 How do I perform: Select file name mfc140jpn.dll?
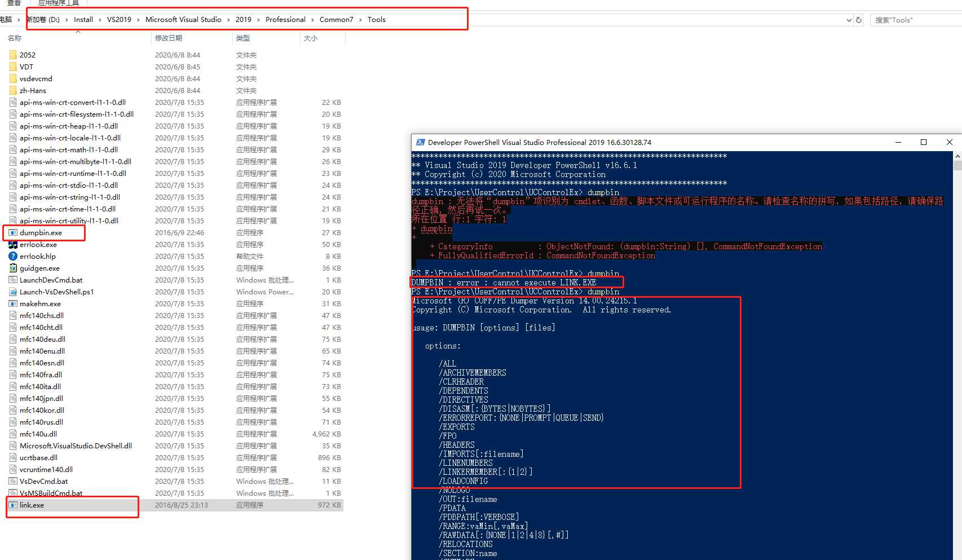pos(41,398)
